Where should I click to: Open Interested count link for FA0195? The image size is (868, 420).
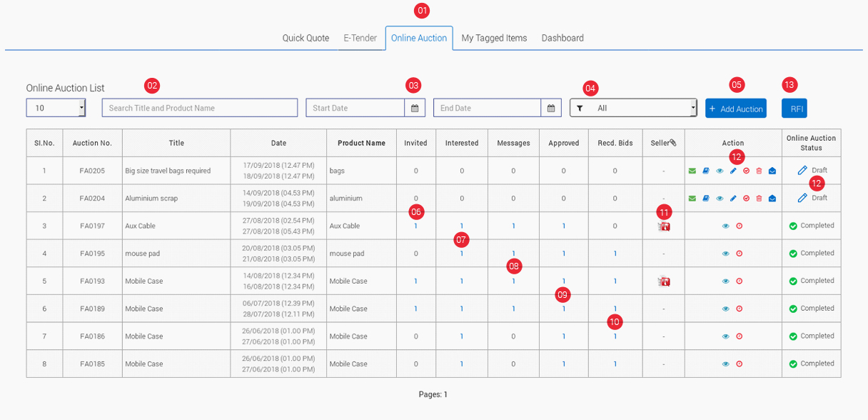click(462, 254)
